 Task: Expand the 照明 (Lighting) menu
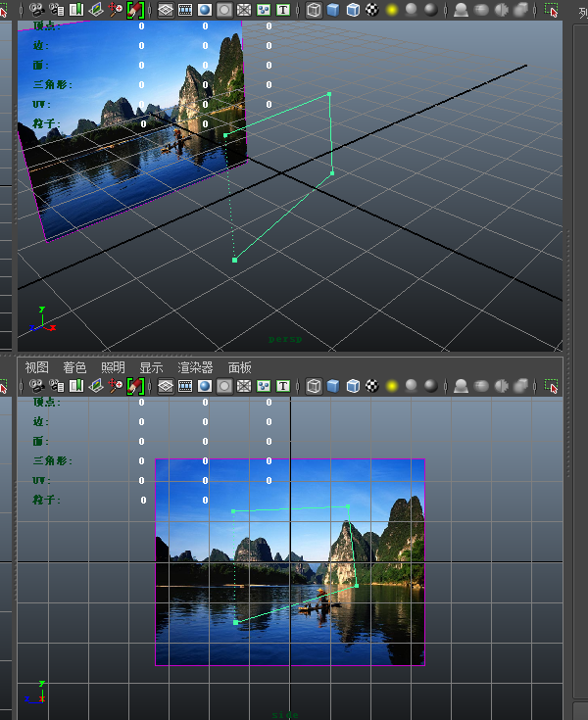tap(113, 367)
